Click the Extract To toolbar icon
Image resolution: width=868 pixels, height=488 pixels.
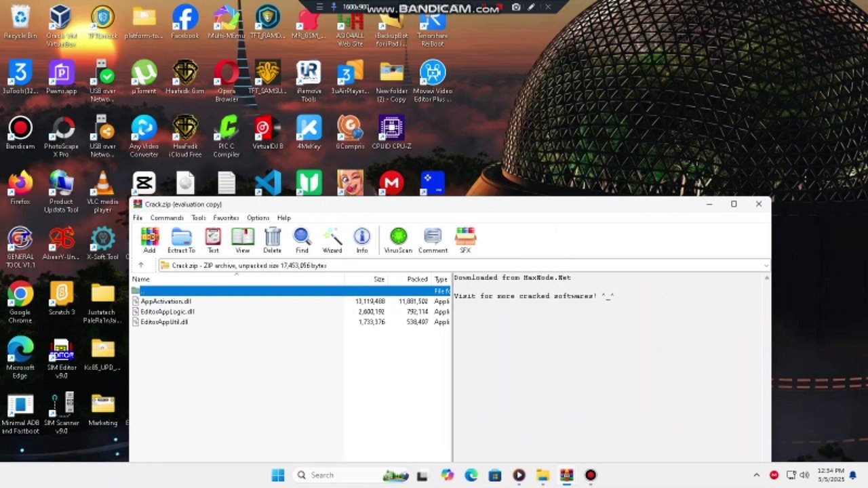(181, 241)
